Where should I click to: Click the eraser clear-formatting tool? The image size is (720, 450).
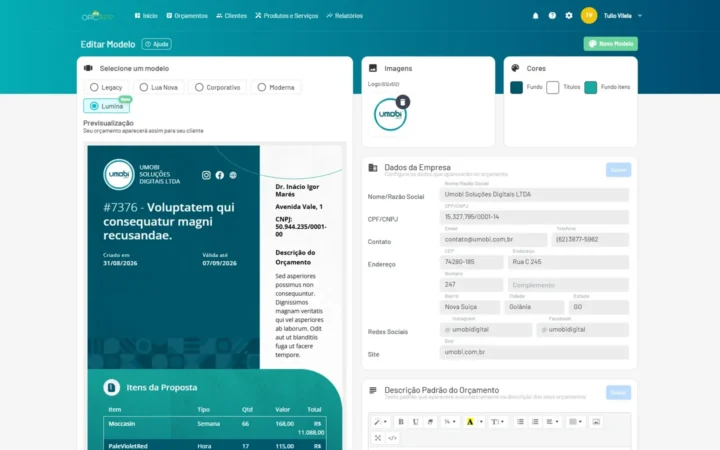click(x=430, y=422)
